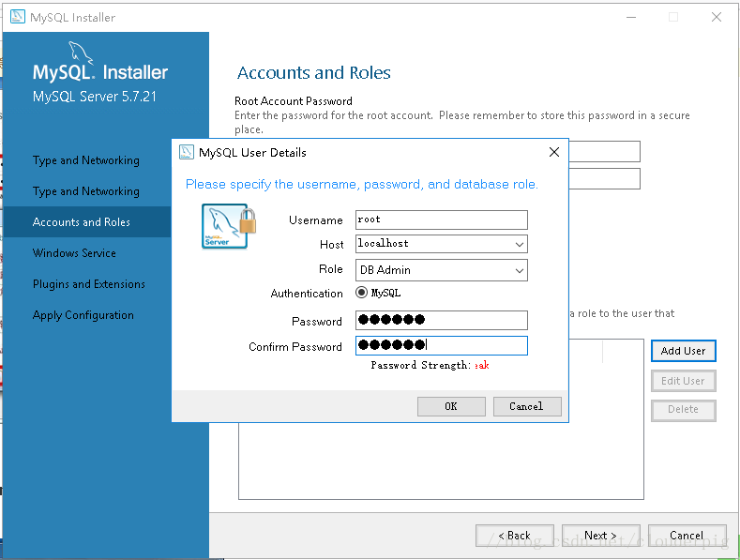This screenshot has height=560, width=740.
Task: Click the Please specify the username instruction text
Action: [362, 184]
